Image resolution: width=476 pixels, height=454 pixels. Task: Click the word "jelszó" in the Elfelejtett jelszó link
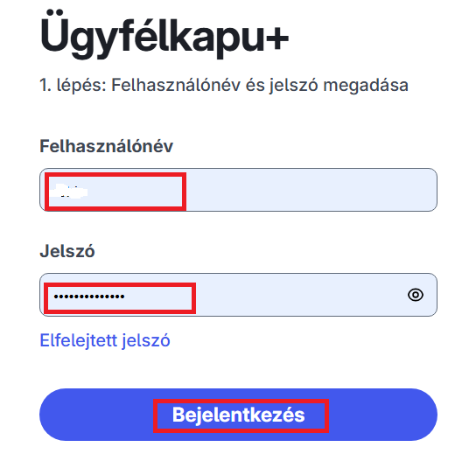coord(146,340)
